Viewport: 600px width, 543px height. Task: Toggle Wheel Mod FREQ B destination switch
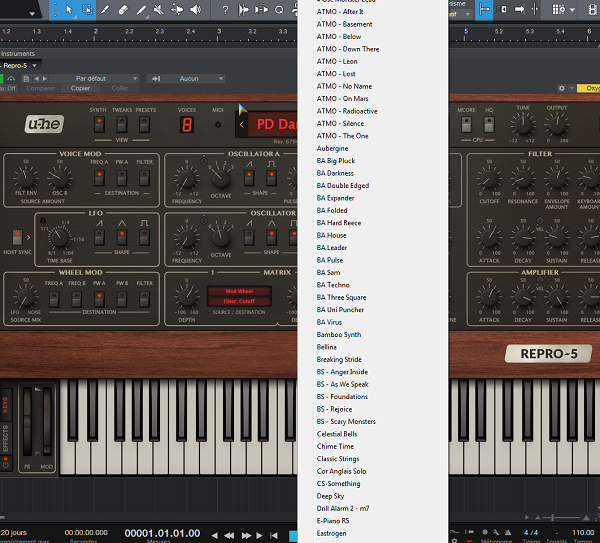point(77,300)
